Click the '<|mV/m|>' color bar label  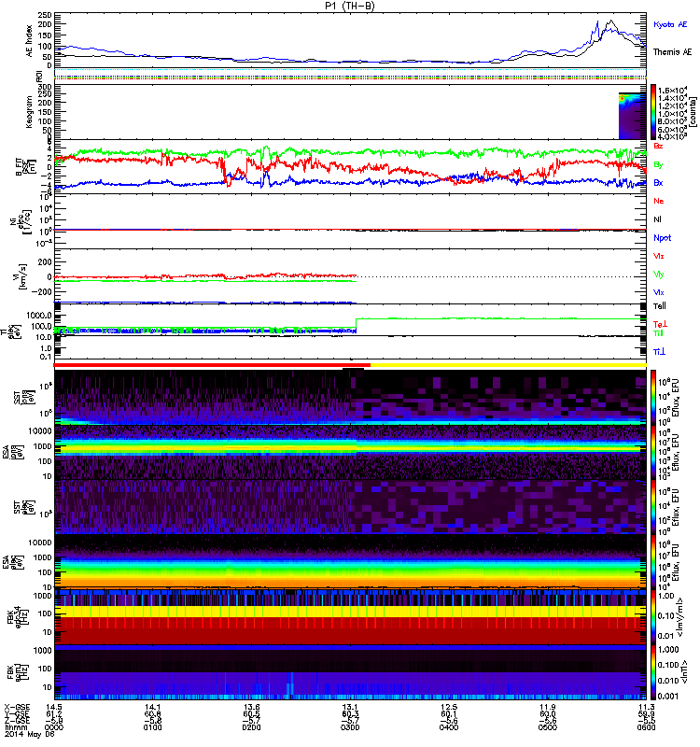[682, 617]
